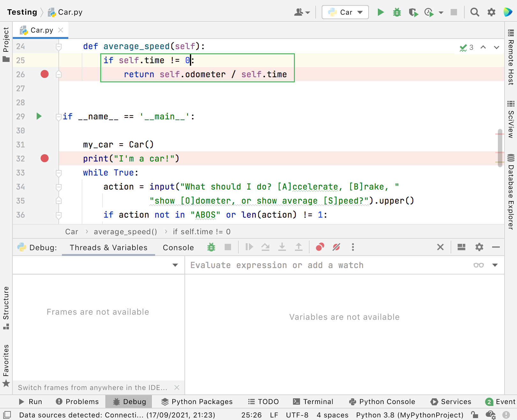The width and height of the screenshot is (517, 420).
Task: Open the profiler dropdown arrow
Action: click(x=441, y=12)
